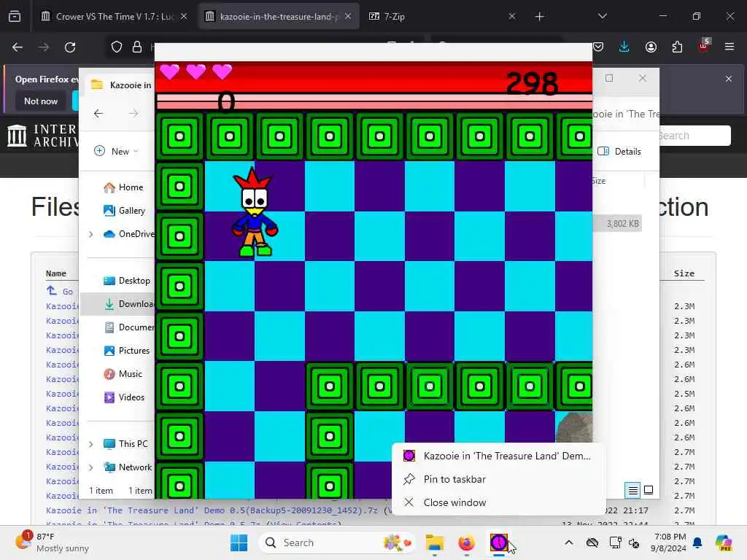The width and height of the screenshot is (747, 560).
Task: Save page to Pocket
Action: tap(598, 47)
